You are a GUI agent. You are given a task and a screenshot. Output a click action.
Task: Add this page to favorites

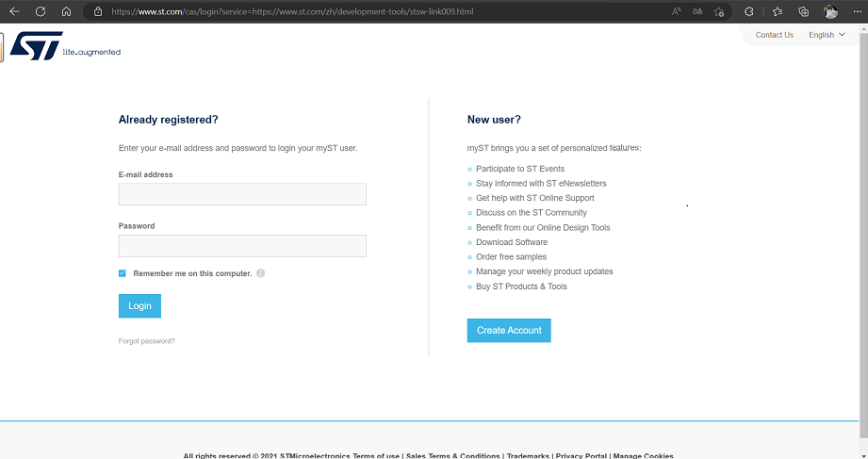tap(719, 11)
